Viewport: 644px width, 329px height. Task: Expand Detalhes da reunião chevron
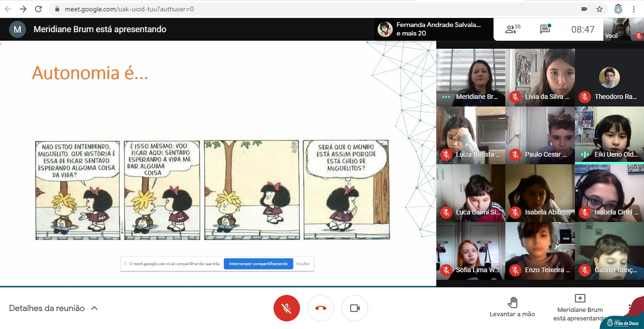94,308
